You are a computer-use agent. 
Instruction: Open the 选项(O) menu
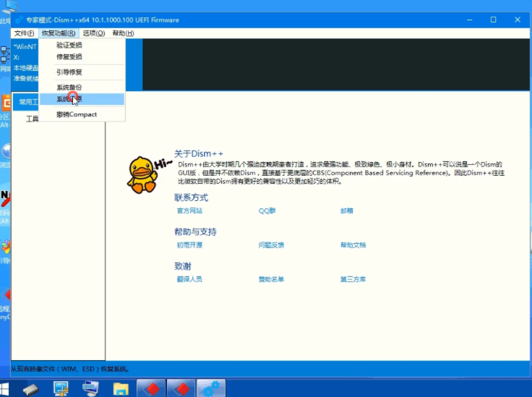click(x=93, y=33)
